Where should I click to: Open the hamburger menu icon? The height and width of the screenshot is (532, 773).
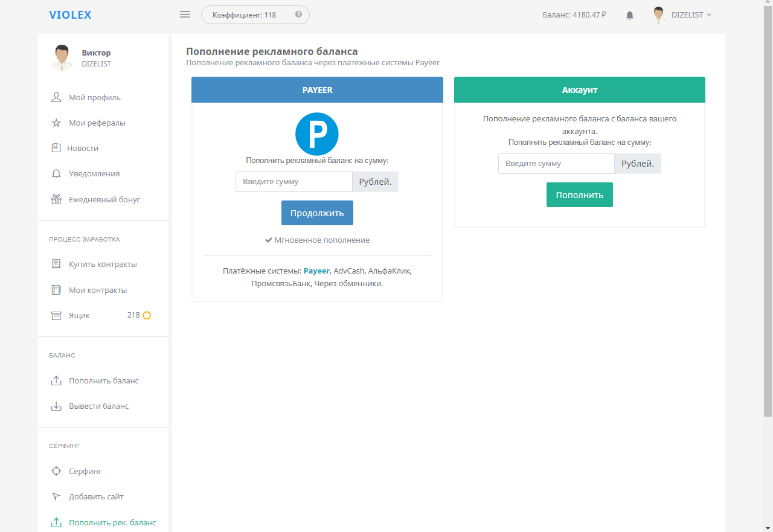185,14
